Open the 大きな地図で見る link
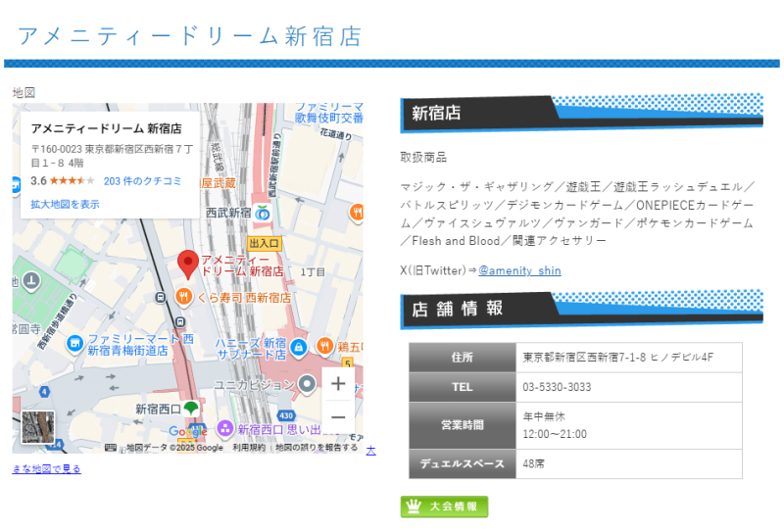This screenshot has height=532, width=784. point(47,468)
